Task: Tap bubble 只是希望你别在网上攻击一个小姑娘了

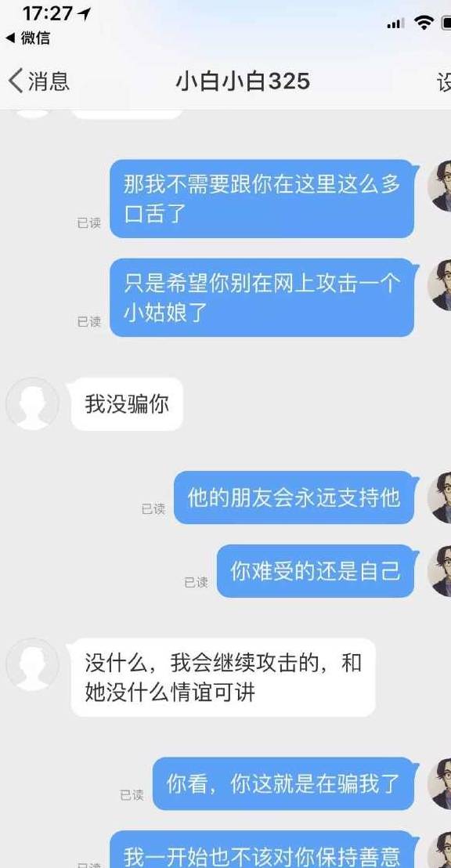Action: tap(262, 297)
